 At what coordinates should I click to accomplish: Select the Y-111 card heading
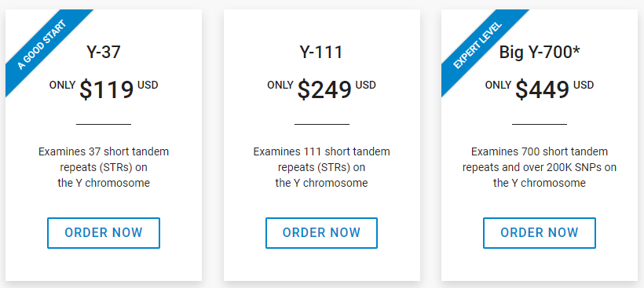pyautogui.click(x=321, y=52)
